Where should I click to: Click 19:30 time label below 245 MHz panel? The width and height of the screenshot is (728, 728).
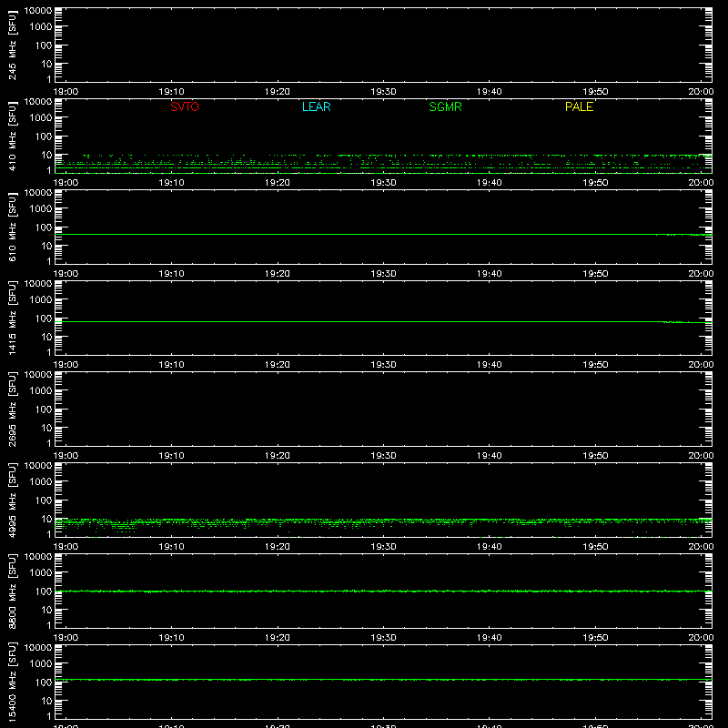tap(383, 92)
